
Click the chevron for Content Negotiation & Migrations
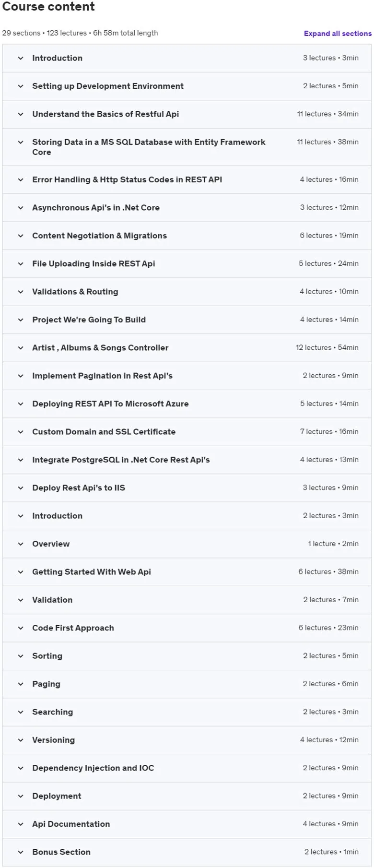click(x=21, y=236)
